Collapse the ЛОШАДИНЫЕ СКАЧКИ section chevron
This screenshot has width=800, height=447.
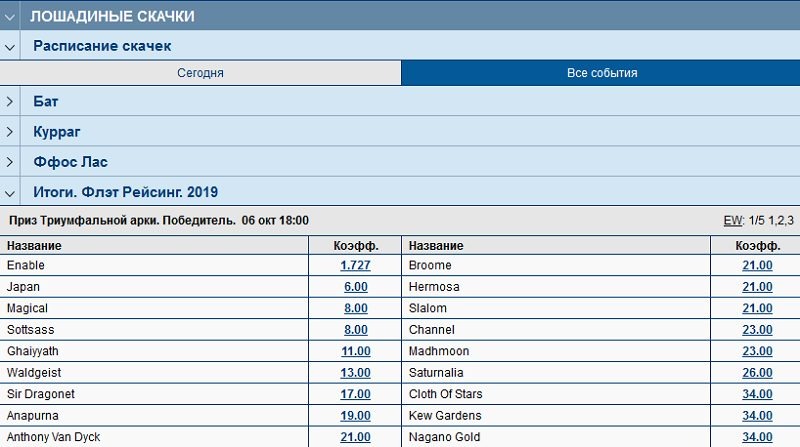(x=10, y=16)
